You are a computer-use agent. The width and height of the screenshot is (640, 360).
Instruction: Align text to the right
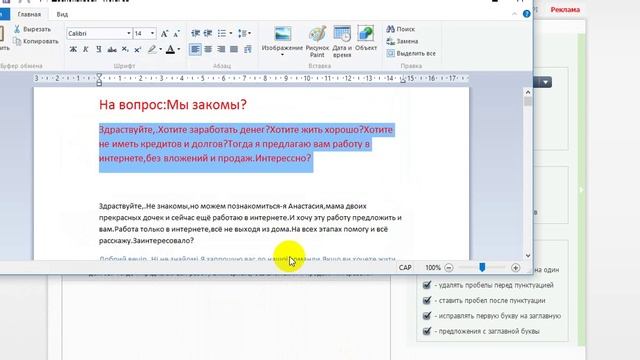click(x=221, y=49)
